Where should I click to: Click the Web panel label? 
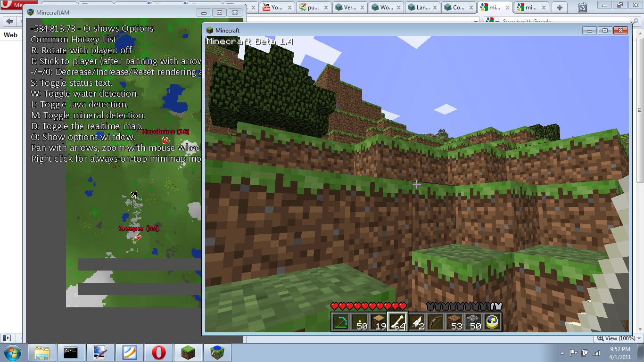10,35
